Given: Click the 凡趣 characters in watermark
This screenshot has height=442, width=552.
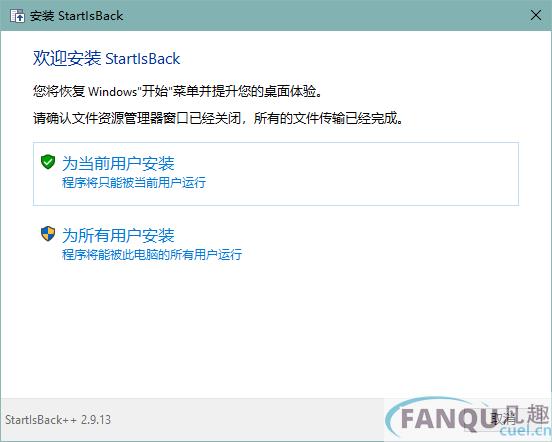Looking at the screenshot, I should click(x=527, y=412).
